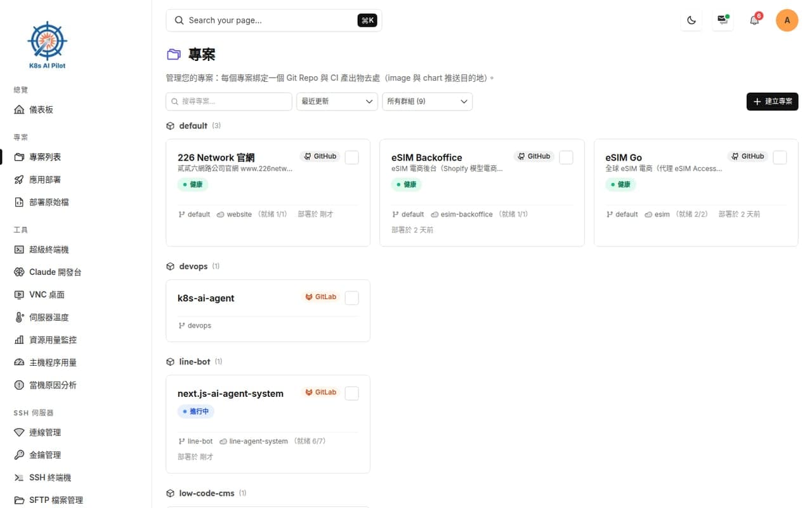Click the 連線管理 wifi icon

pos(19,432)
